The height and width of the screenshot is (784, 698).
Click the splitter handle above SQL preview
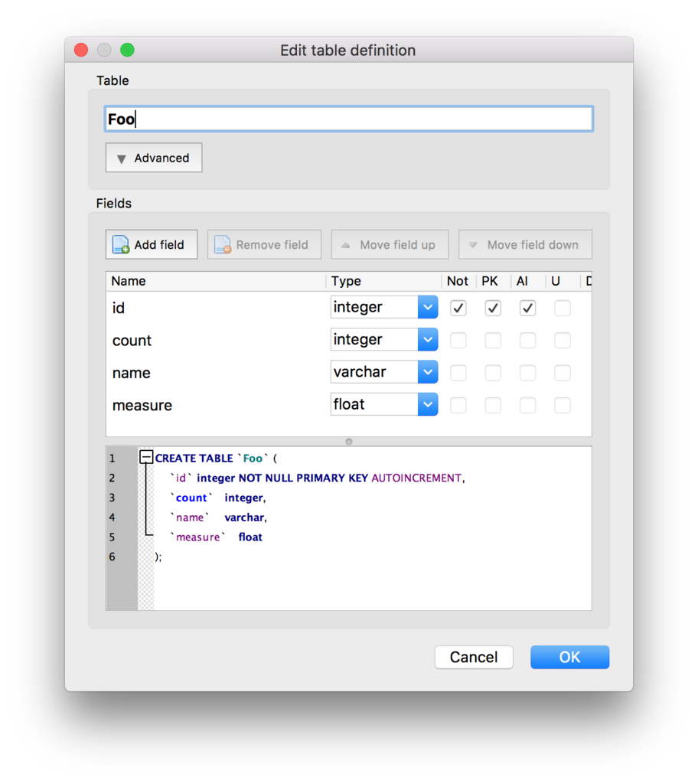[349, 442]
